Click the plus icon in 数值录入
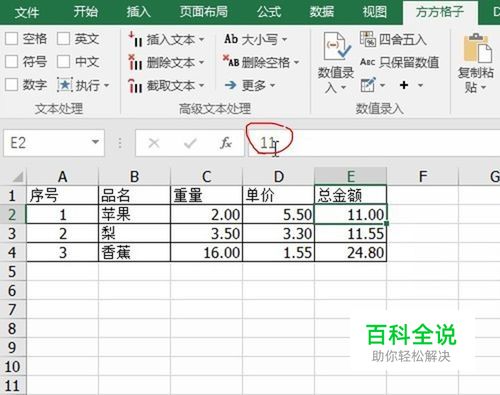 404,85
